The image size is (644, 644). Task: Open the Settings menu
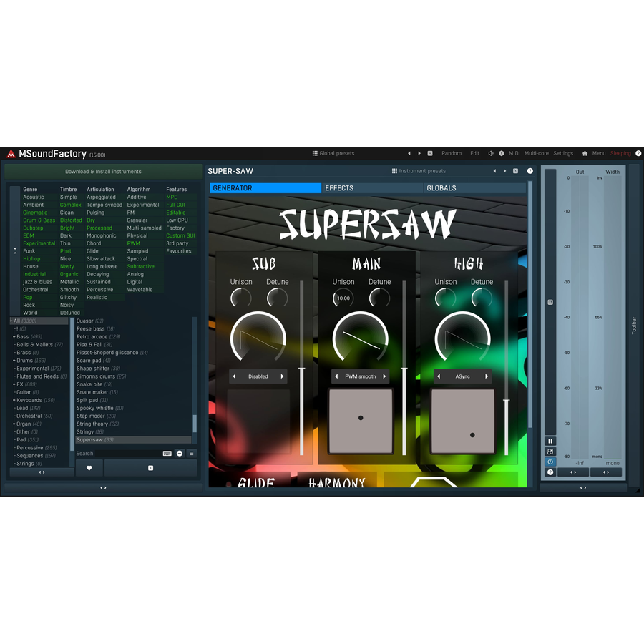pyautogui.click(x=563, y=153)
